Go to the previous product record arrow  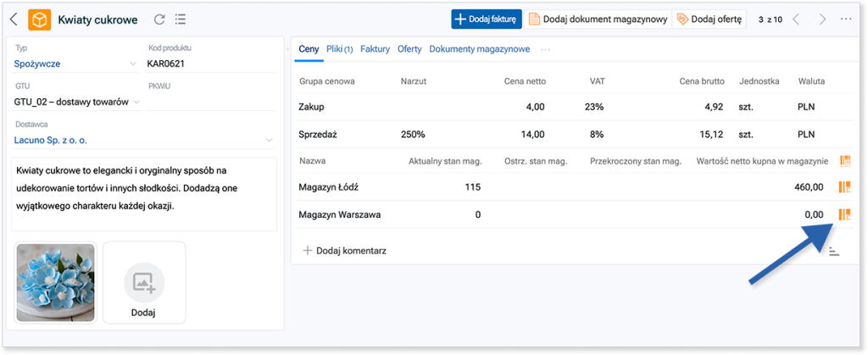(x=794, y=19)
